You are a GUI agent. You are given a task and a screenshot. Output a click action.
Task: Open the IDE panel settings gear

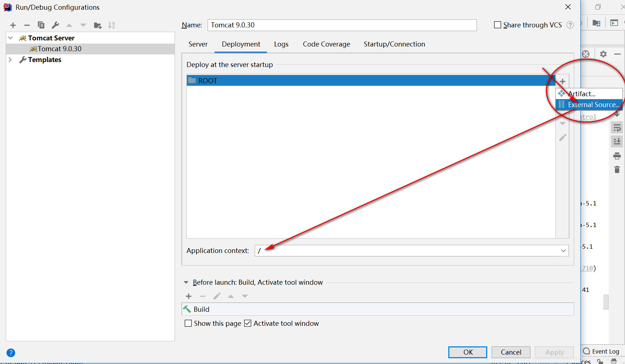tap(603, 54)
